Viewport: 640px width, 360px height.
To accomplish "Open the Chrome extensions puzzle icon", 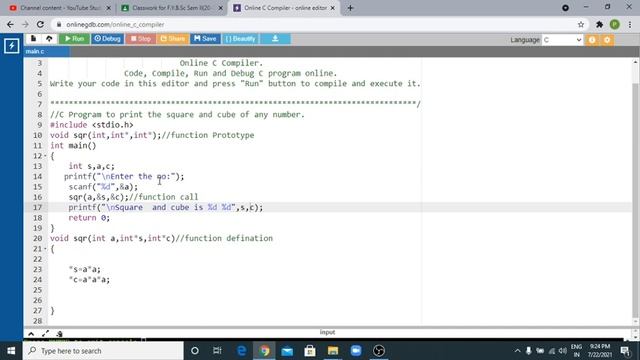I will coord(600,24).
